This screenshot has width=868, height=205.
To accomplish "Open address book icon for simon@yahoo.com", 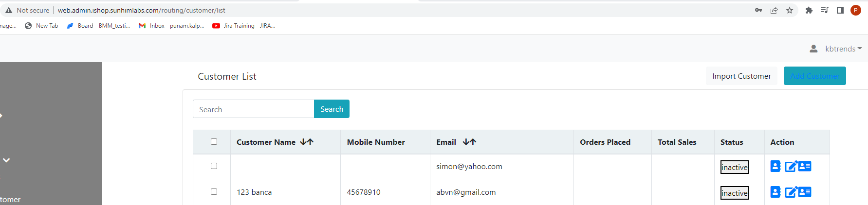I will click(776, 166).
